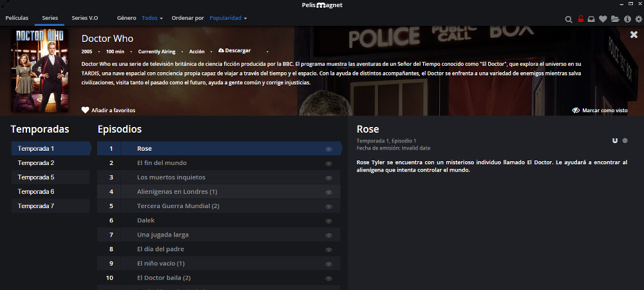Switch to the Películas tab
The height and width of the screenshot is (290, 644).
tap(17, 18)
